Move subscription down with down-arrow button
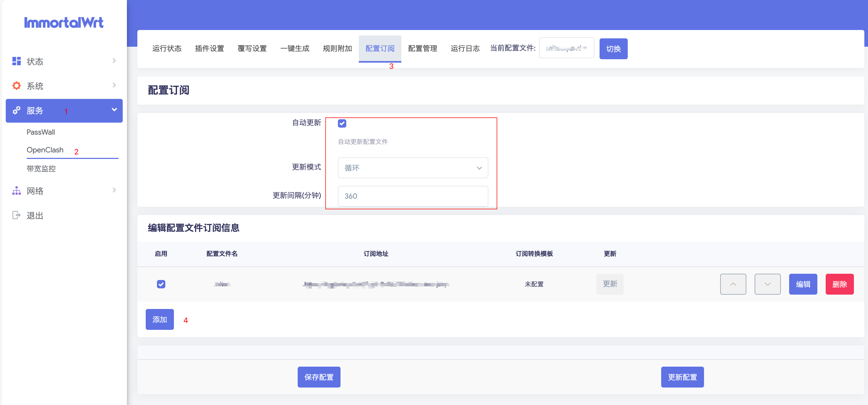This screenshot has width=868, height=405. click(x=767, y=284)
